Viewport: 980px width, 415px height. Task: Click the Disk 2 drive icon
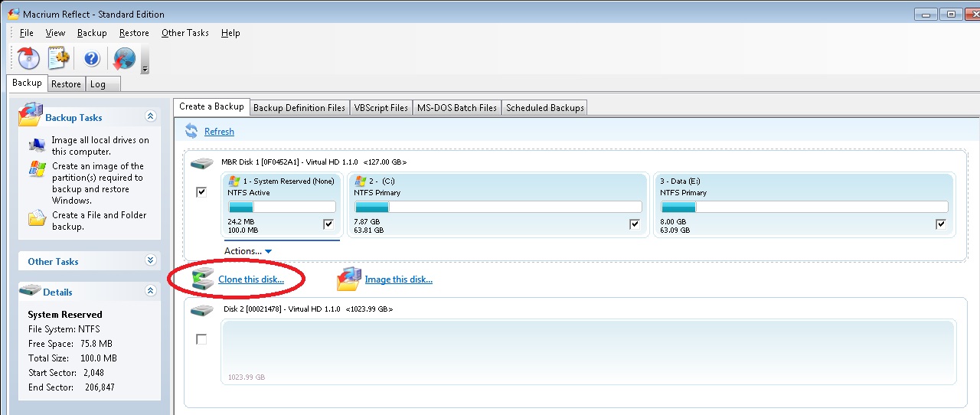coord(202,310)
